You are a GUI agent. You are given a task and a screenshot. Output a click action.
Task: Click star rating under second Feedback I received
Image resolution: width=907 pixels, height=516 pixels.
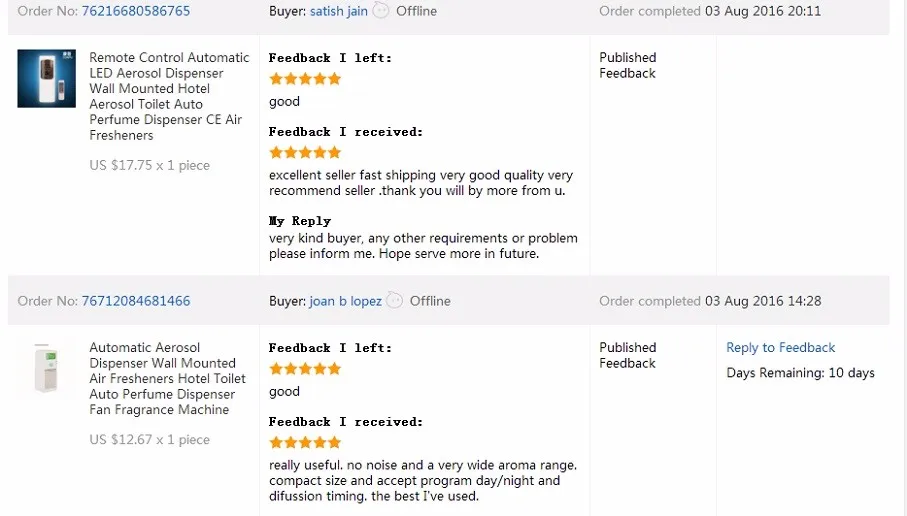point(305,443)
